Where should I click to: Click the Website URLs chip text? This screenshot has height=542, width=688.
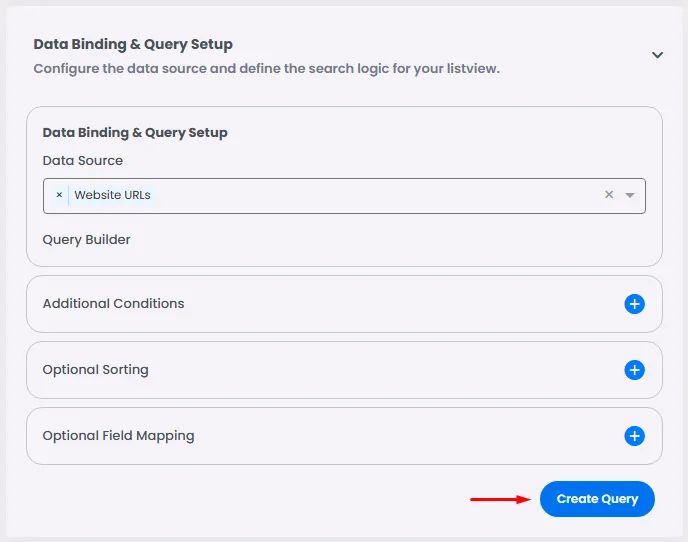112,195
